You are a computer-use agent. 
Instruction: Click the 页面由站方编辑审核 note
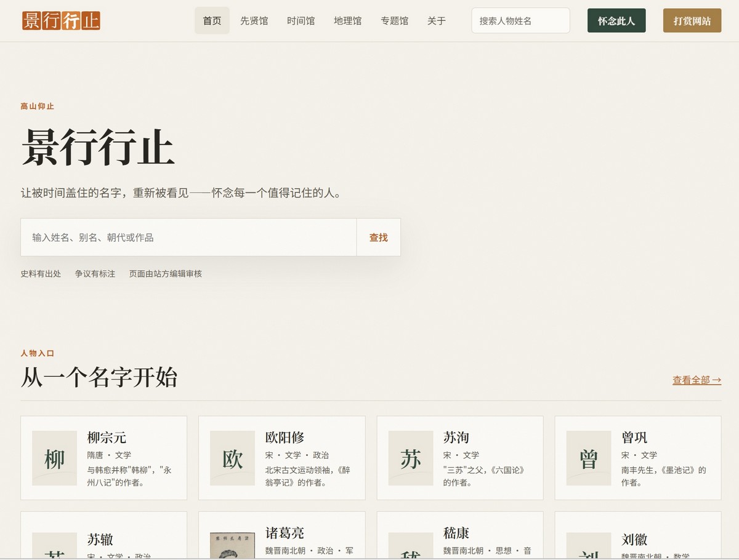tap(166, 274)
